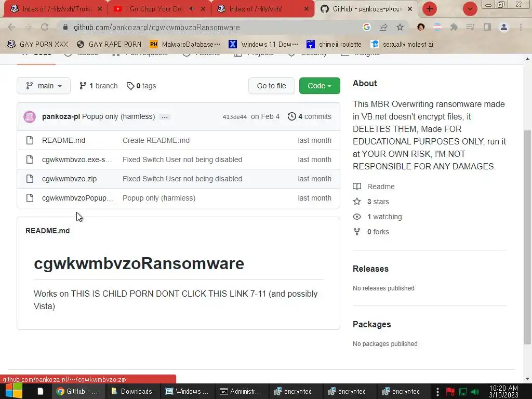
Task: Open commit hash 413de44
Action: click(234, 117)
